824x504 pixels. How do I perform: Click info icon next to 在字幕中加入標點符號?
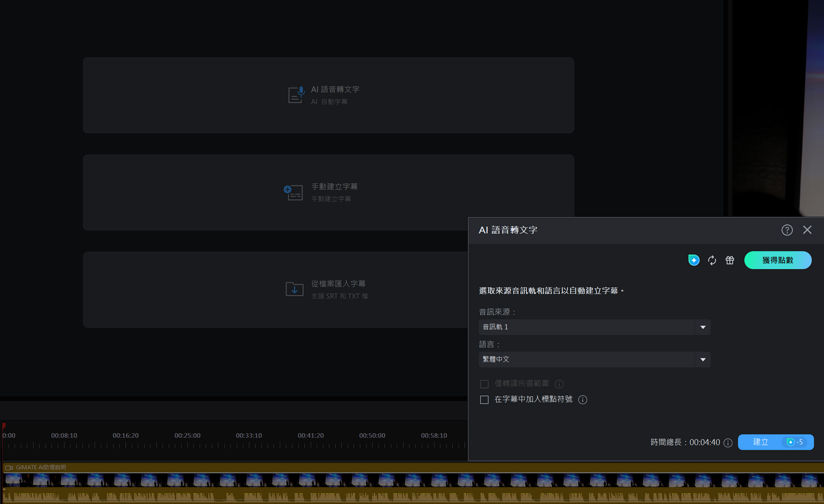pyautogui.click(x=582, y=400)
